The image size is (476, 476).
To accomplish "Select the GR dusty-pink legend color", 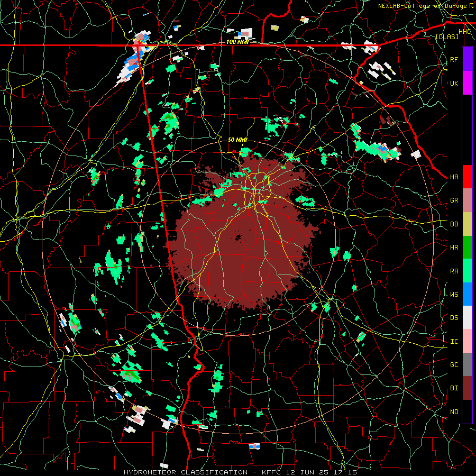I will [467, 200].
